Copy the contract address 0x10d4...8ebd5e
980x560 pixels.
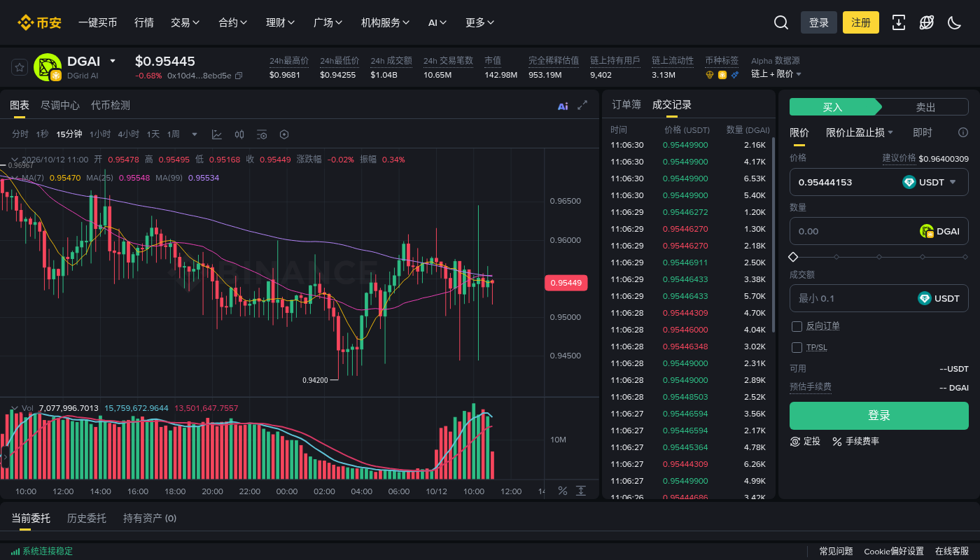239,76
